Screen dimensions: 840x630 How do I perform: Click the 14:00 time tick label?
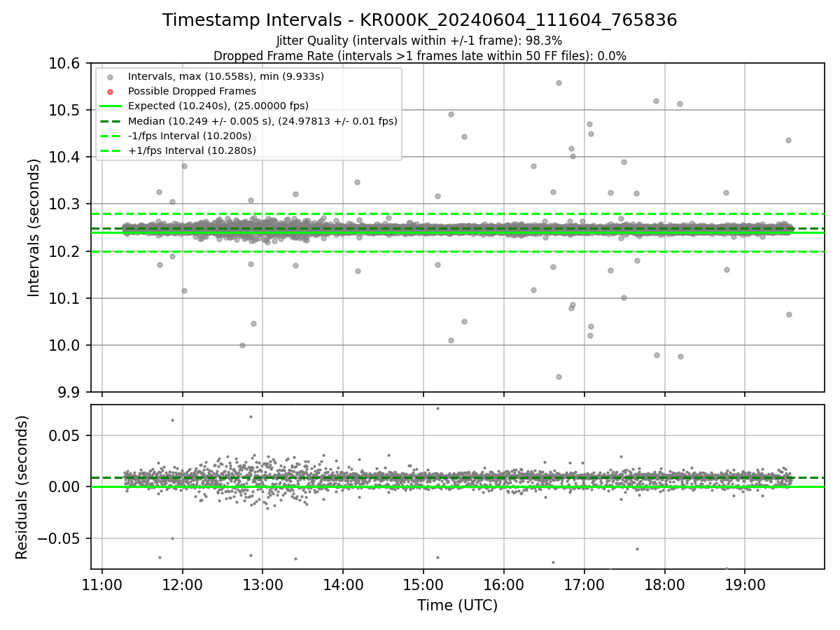[x=343, y=584]
